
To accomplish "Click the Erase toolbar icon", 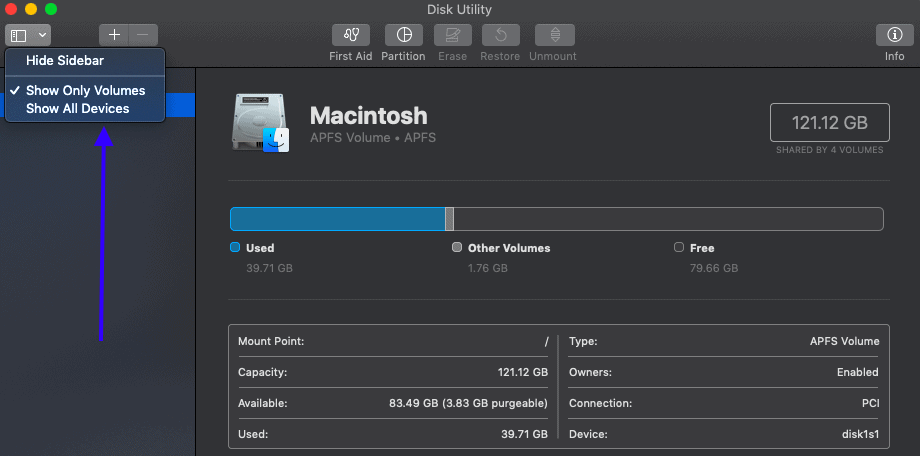I will coord(452,35).
